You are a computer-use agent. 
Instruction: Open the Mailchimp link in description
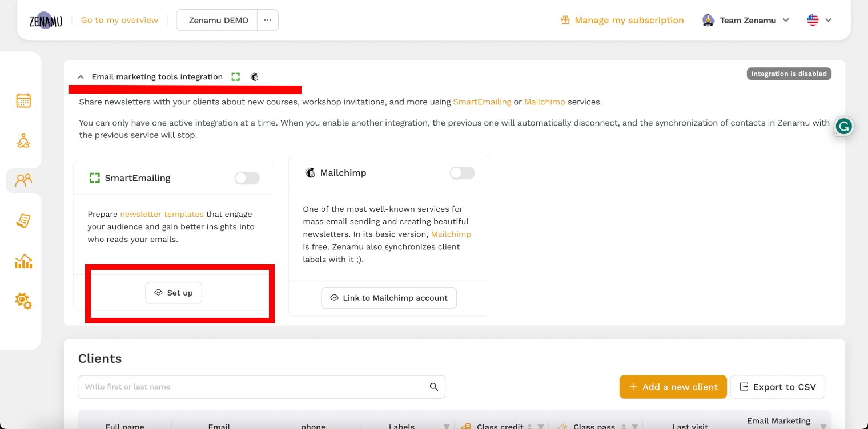pos(545,102)
